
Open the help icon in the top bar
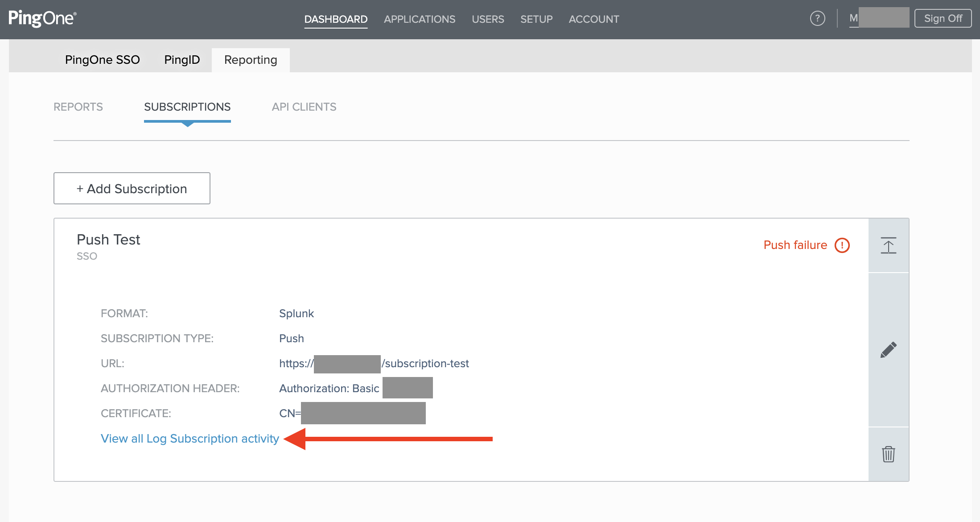tap(817, 18)
